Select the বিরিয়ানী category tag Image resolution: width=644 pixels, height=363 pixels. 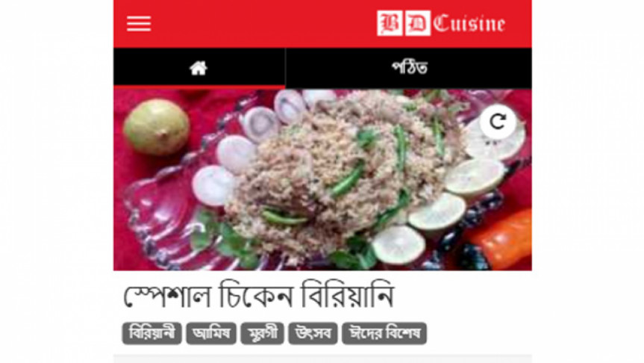152,333
